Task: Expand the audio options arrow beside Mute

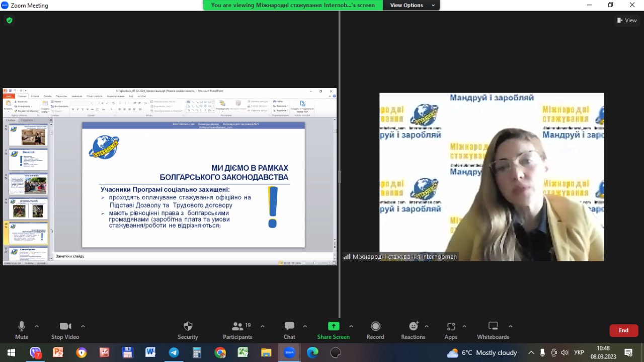Action: [x=37, y=326]
